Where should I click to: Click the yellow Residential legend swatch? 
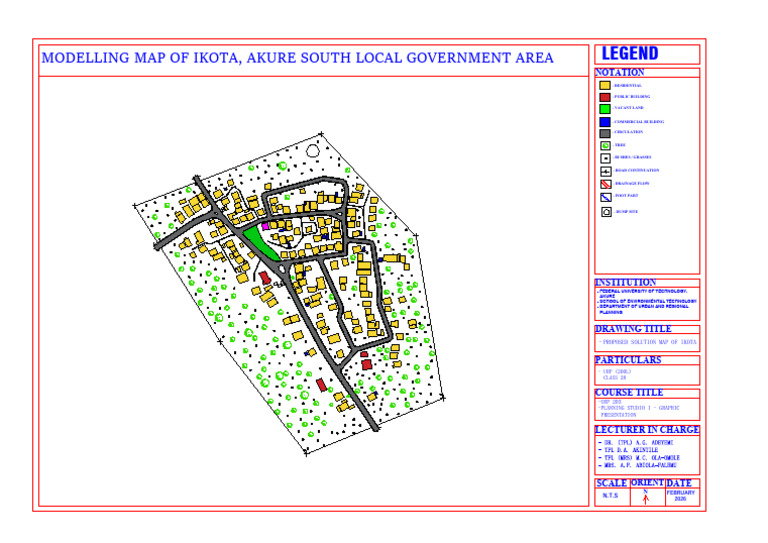pyautogui.click(x=605, y=85)
